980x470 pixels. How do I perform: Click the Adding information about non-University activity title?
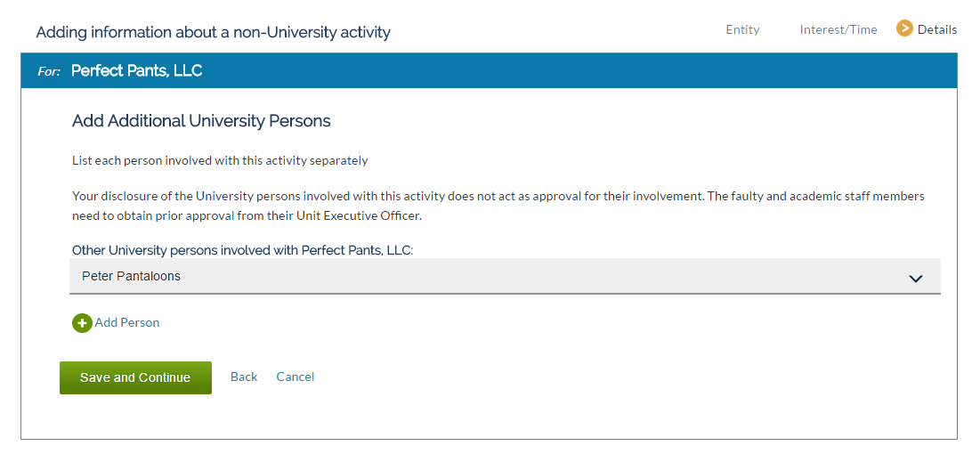click(x=213, y=32)
